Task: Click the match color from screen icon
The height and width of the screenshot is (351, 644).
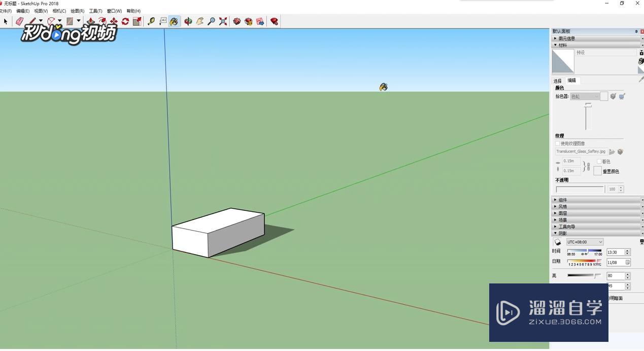Action: [x=622, y=96]
